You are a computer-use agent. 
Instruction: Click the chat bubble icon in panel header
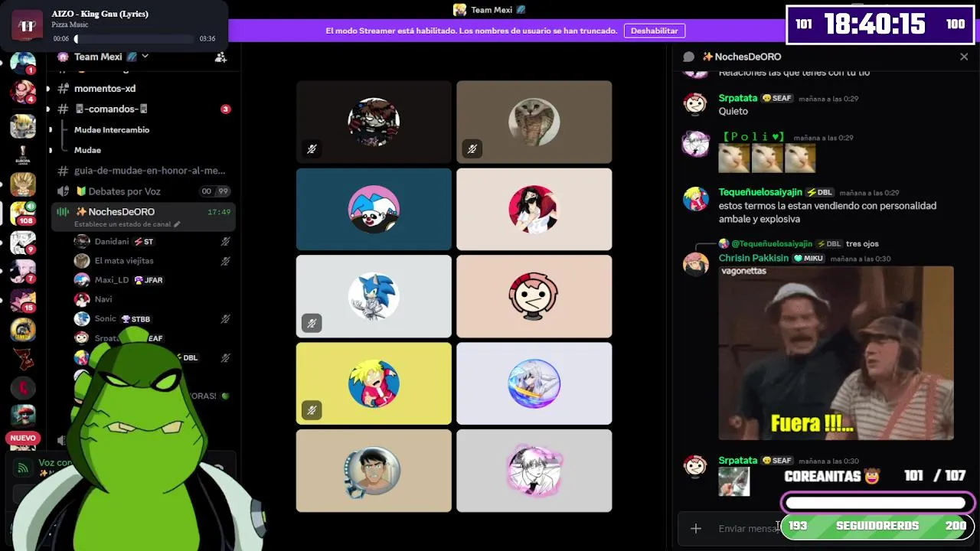pos(688,57)
